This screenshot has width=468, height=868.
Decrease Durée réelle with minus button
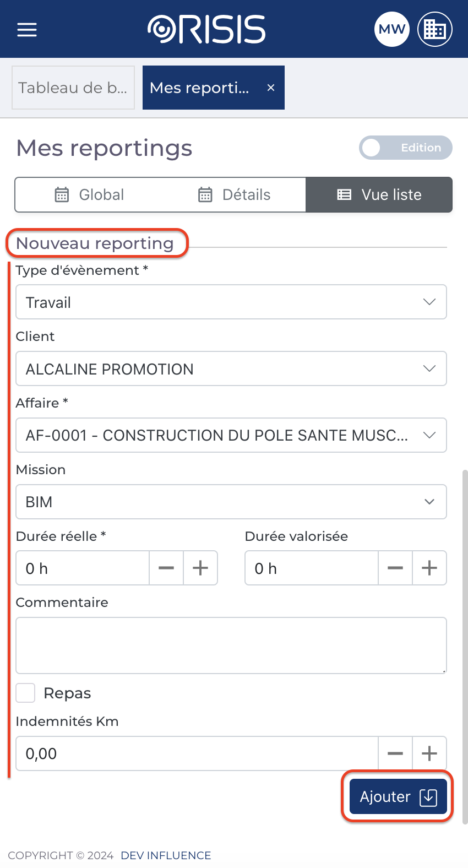coord(166,568)
